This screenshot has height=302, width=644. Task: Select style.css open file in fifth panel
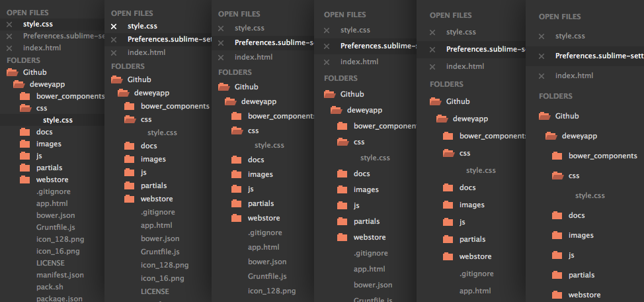point(462,32)
